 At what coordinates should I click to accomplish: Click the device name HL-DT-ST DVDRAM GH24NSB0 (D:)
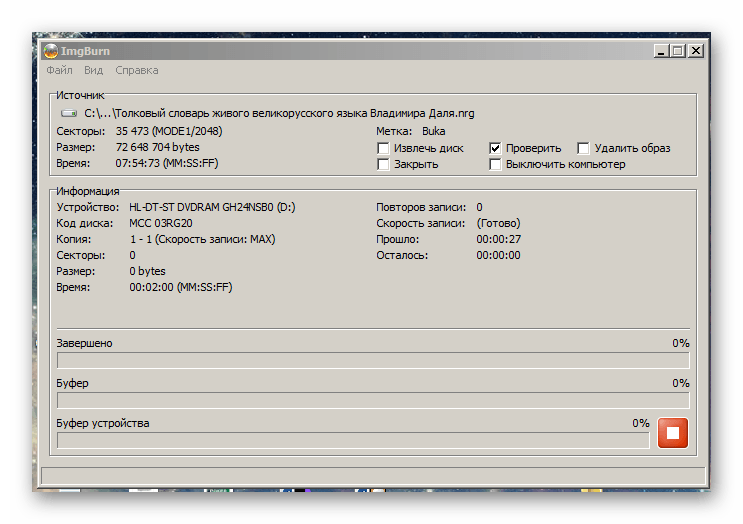tap(212, 207)
